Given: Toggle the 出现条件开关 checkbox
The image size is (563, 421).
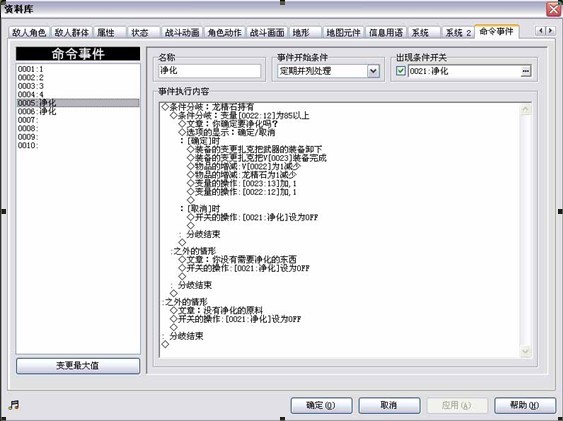Looking at the screenshot, I should coord(401,71).
